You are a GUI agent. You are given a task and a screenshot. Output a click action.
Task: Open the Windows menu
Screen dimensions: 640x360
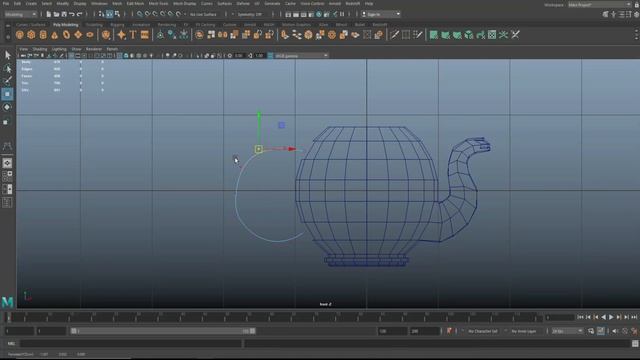tap(99, 4)
